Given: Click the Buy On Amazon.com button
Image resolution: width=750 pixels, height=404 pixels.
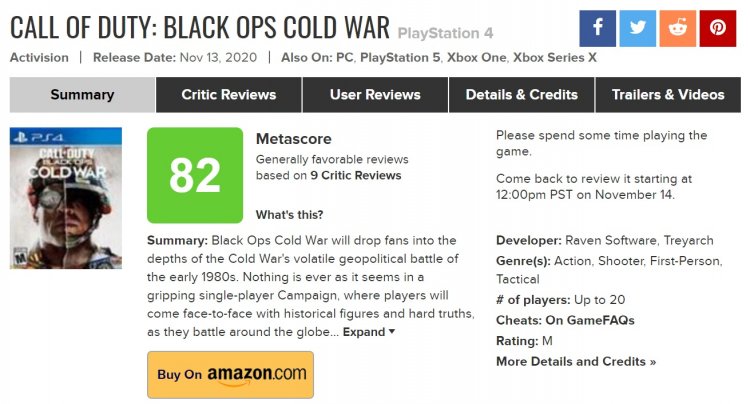Looking at the screenshot, I should [x=231, y=375].
